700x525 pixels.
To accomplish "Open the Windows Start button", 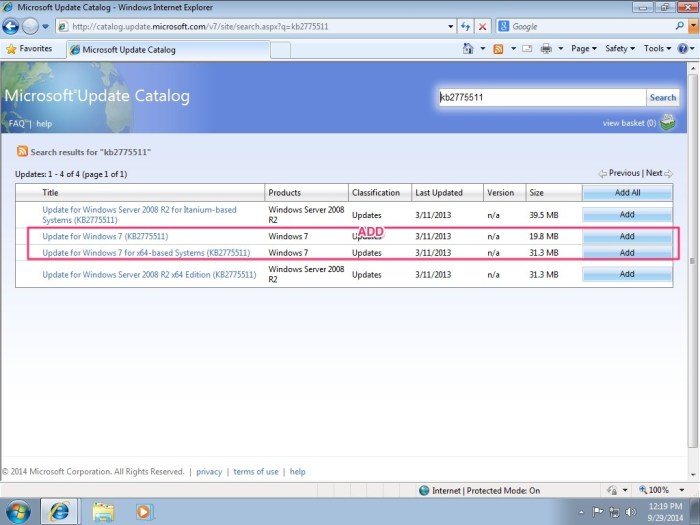I will tap(18, 512).
